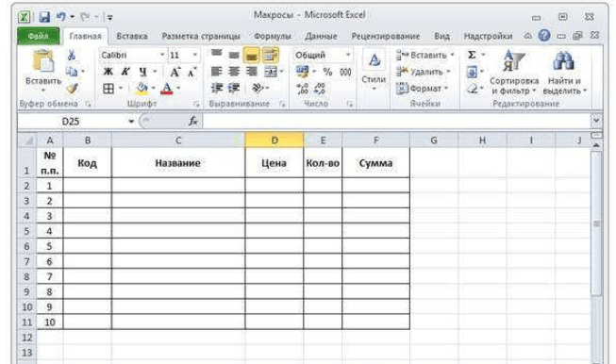Open Число dialog launcher
This screenshot has width=616, height=364.
pos(349,104)
